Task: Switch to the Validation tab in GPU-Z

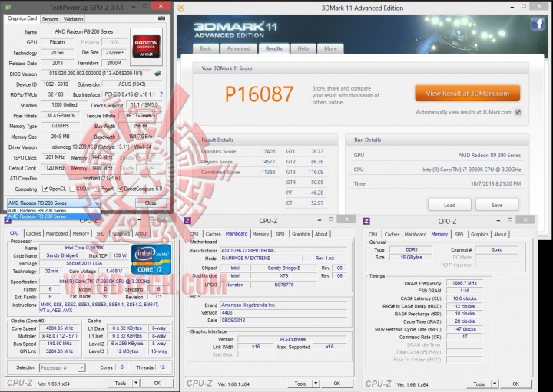Action: click(x=73, y=19)
